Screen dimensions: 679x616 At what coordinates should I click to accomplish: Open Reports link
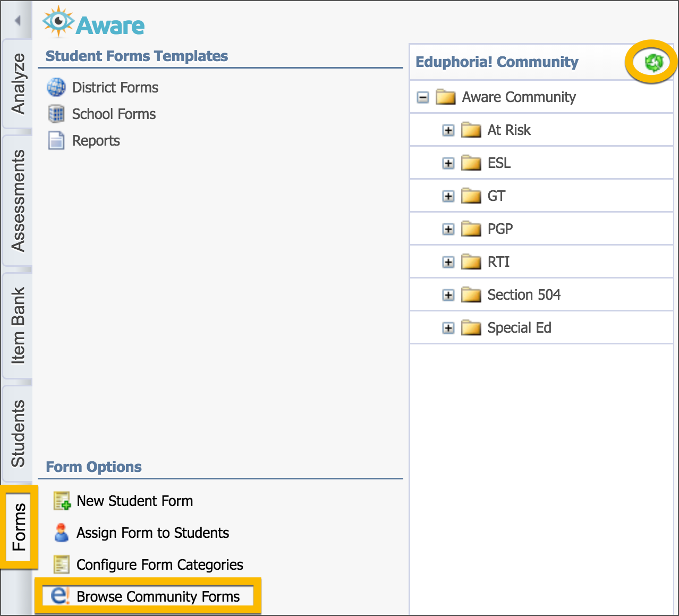(96, 140)
